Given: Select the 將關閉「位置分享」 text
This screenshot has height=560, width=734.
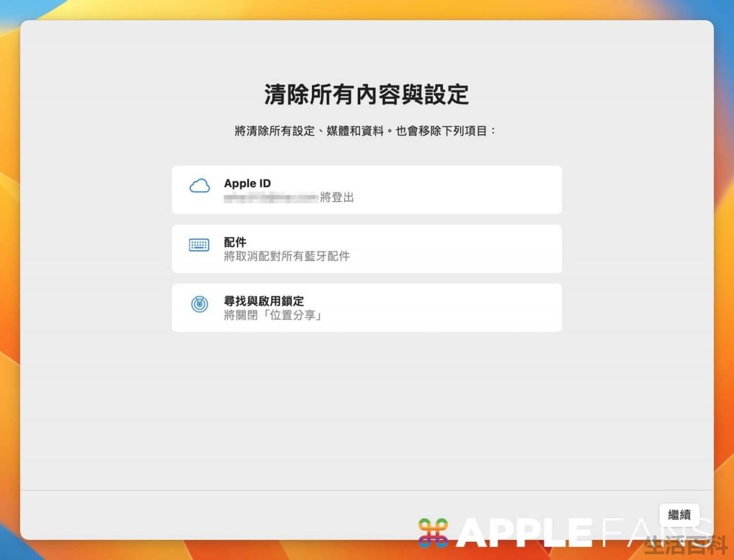Looking at the screenshot, I should click(x=272, y=315).
